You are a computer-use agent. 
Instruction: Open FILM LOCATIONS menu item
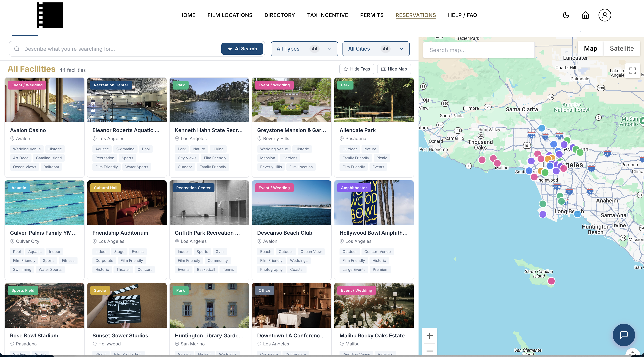coord(230,15)
